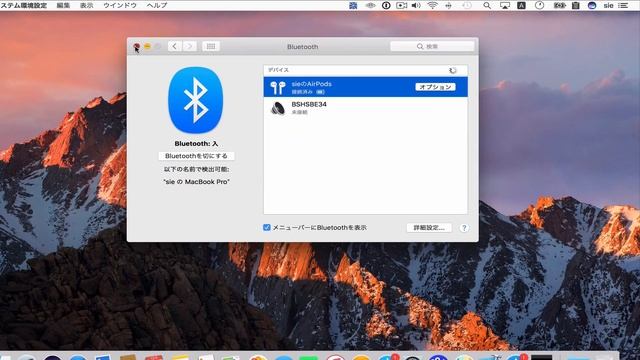Open the 1Password menu bar icon
This screenshot has height=360, width=640.
pos(386,5)
